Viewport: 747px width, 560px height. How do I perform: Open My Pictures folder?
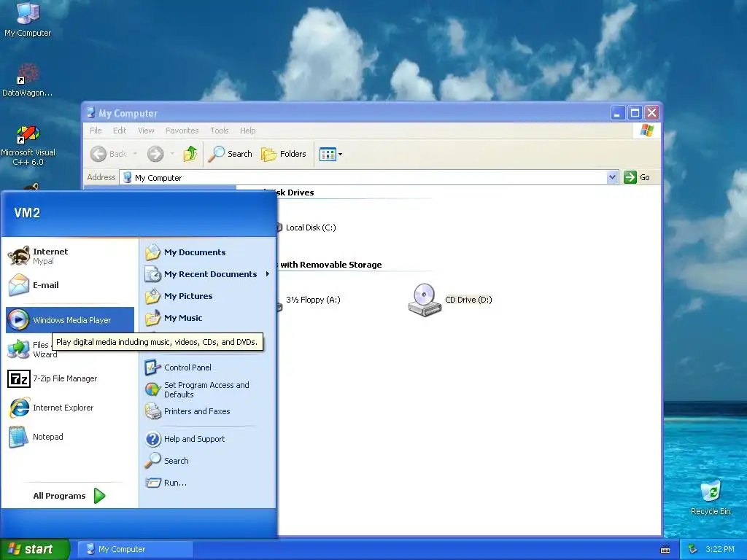pyautogui.click(x=208, y=296)
